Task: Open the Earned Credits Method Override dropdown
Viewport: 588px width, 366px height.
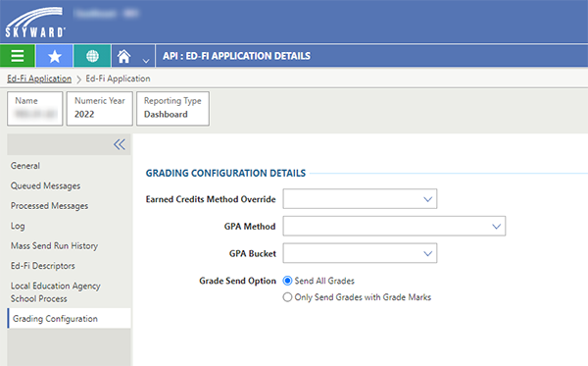Action: coord(360,199)
